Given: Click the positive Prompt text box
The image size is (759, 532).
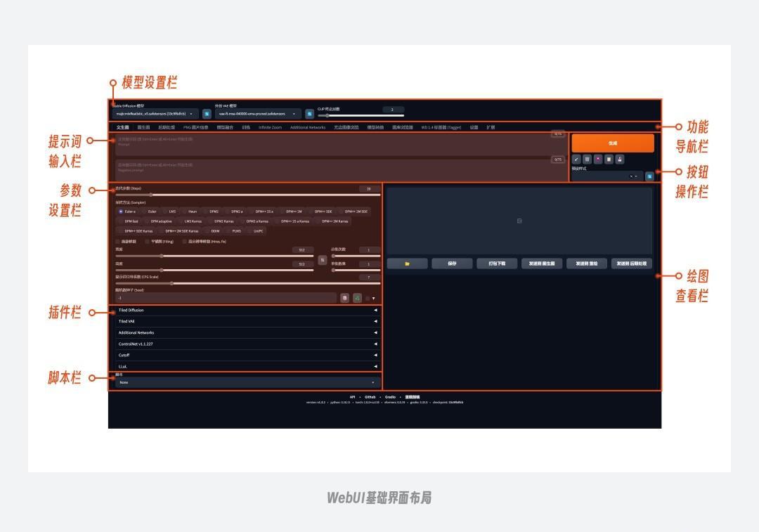Looking at the screenshot, I should [341, 145].
